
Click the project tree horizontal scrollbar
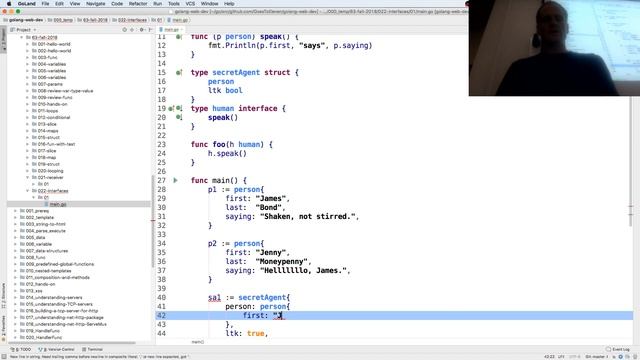click(x=72, y=343)
